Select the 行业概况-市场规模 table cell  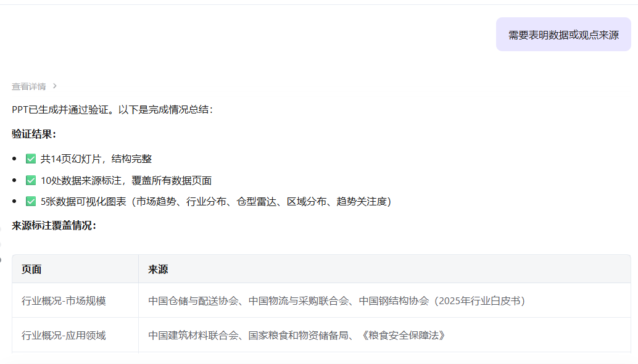(64, 300)
